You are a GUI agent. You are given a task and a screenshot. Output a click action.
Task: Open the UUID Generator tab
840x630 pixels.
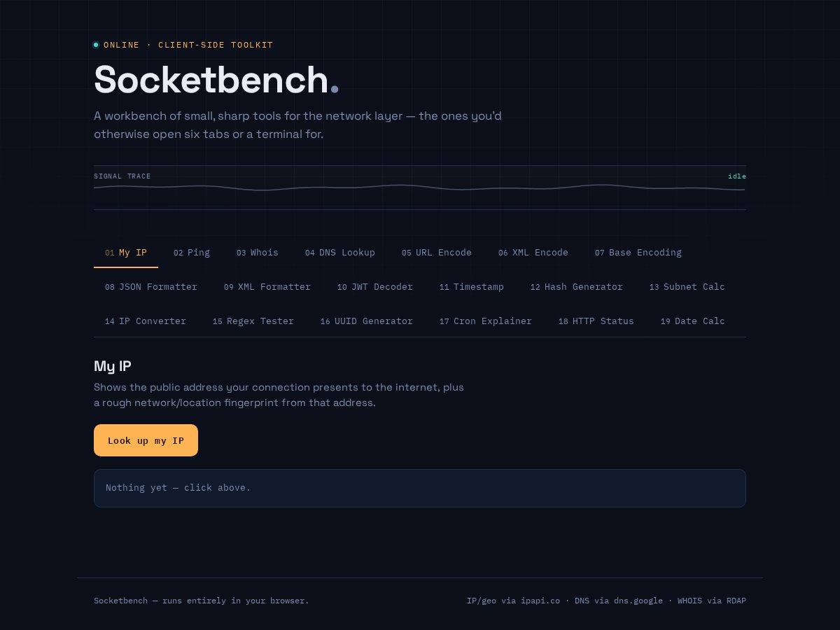point(367,321)
